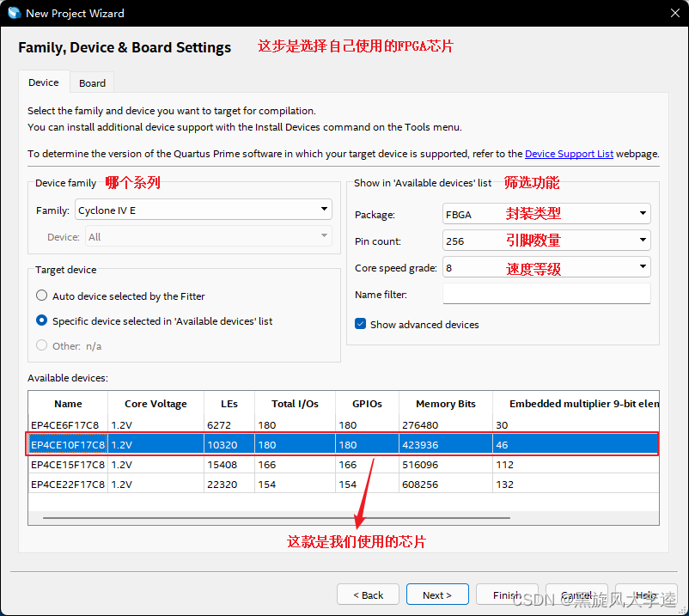
Task: Click in the Name filter field
Action: (546, 294)
